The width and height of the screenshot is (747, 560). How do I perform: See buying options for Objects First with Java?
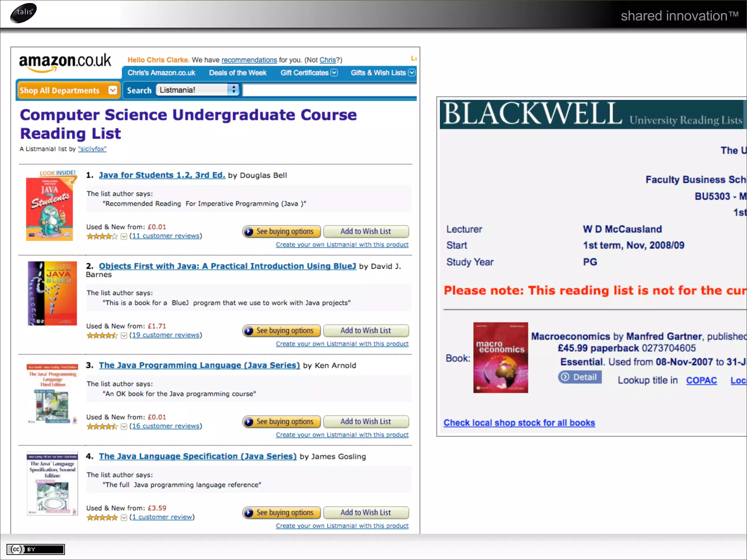[282, 331]
